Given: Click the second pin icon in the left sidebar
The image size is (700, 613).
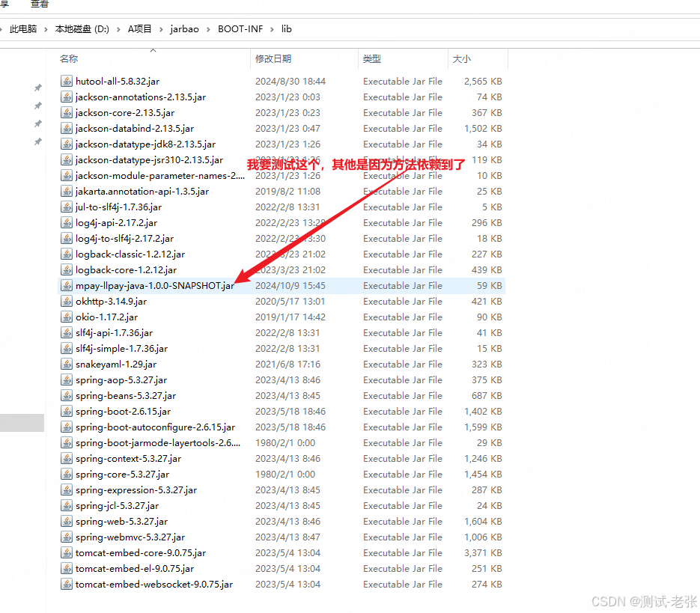Looking at the screenshot, I should (37, 104).
